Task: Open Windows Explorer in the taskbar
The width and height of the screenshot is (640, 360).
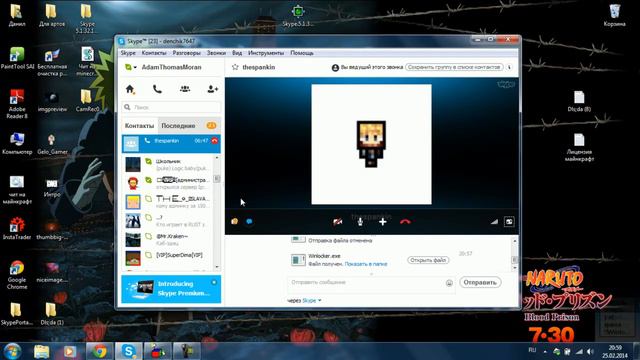Action: [x=41, y=351]
